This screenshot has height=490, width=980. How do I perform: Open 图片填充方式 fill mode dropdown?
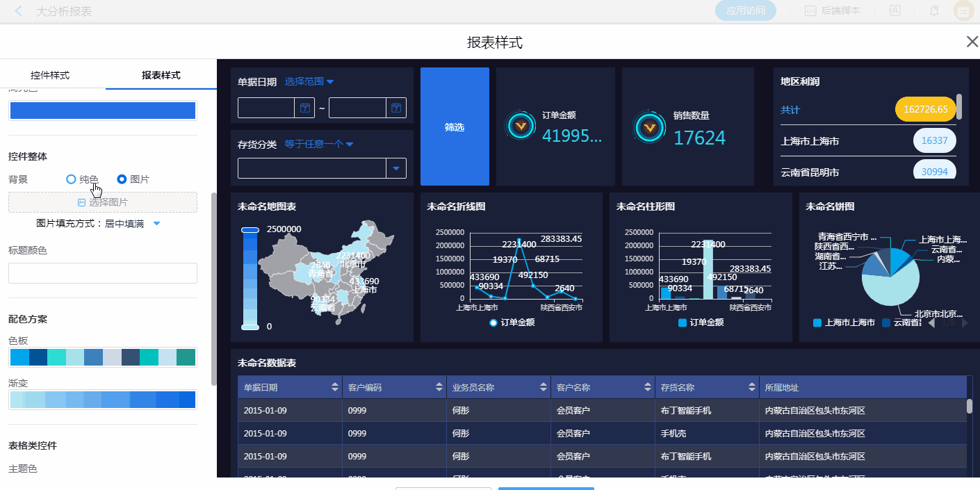[x=156, y=224]
